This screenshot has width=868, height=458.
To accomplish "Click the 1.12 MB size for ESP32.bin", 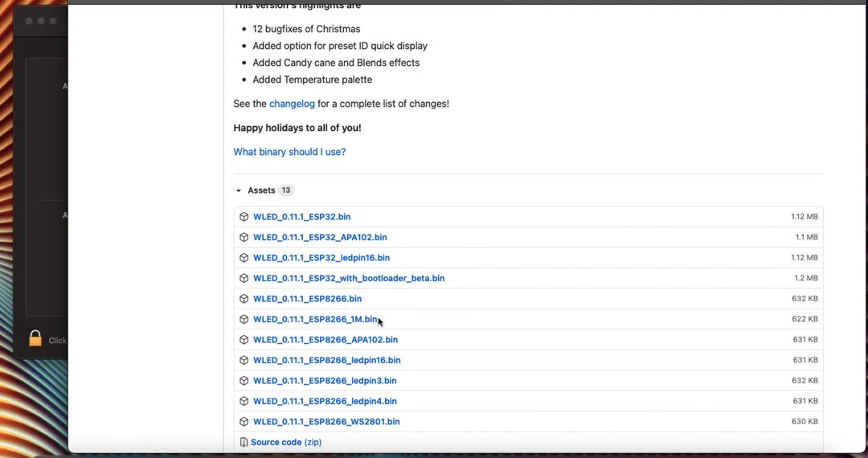I will 804,217.
